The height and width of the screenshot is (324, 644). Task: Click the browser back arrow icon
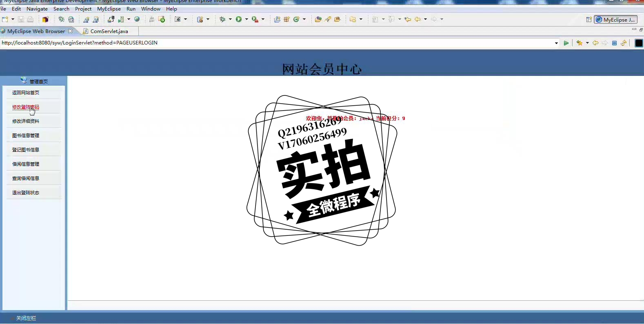[595, 43]
